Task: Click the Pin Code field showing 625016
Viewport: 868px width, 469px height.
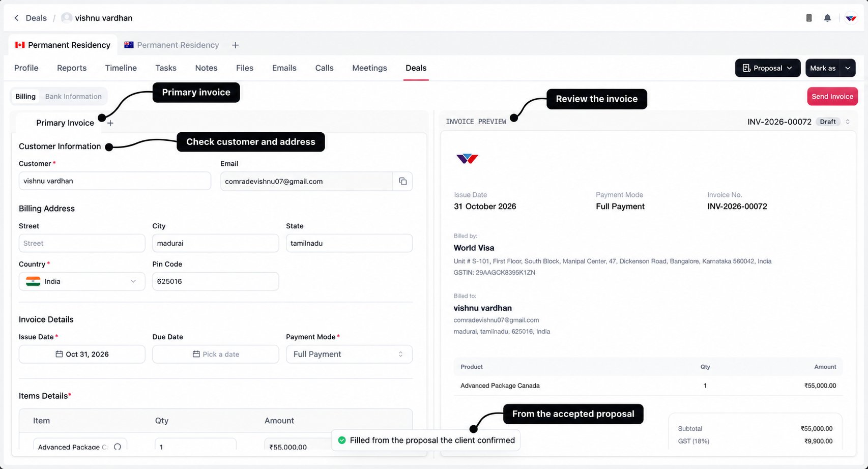Action: 216,281
